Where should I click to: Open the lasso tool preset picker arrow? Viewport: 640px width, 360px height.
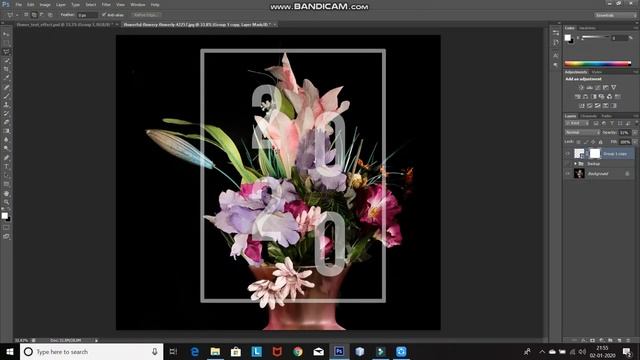tap(17, 15)
